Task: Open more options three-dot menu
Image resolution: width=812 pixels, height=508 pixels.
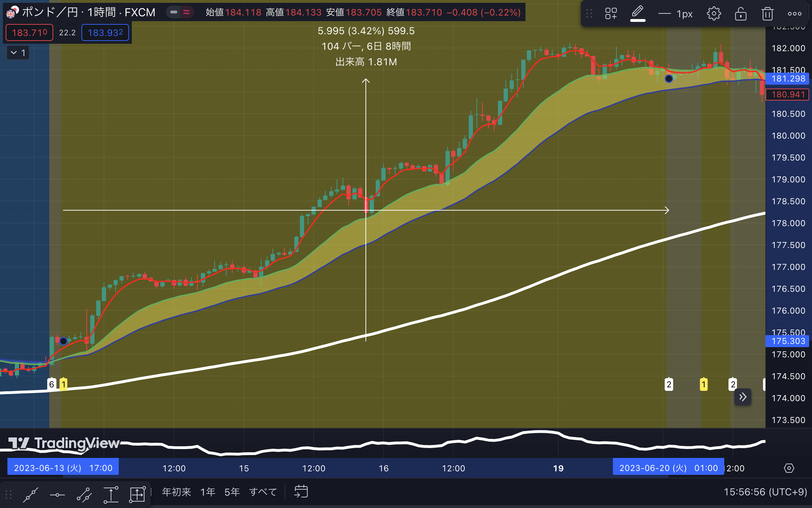Action: pos(794,14)
